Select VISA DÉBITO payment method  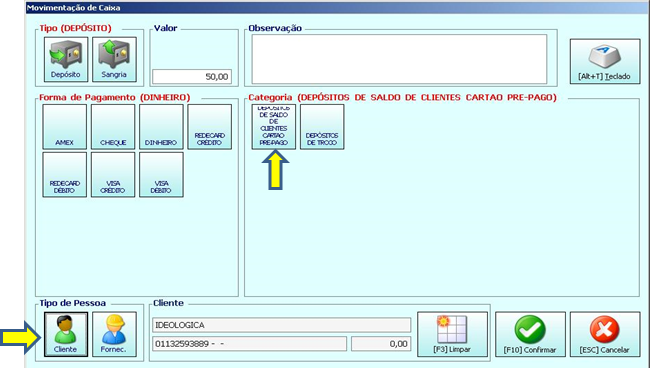[161, 174]
